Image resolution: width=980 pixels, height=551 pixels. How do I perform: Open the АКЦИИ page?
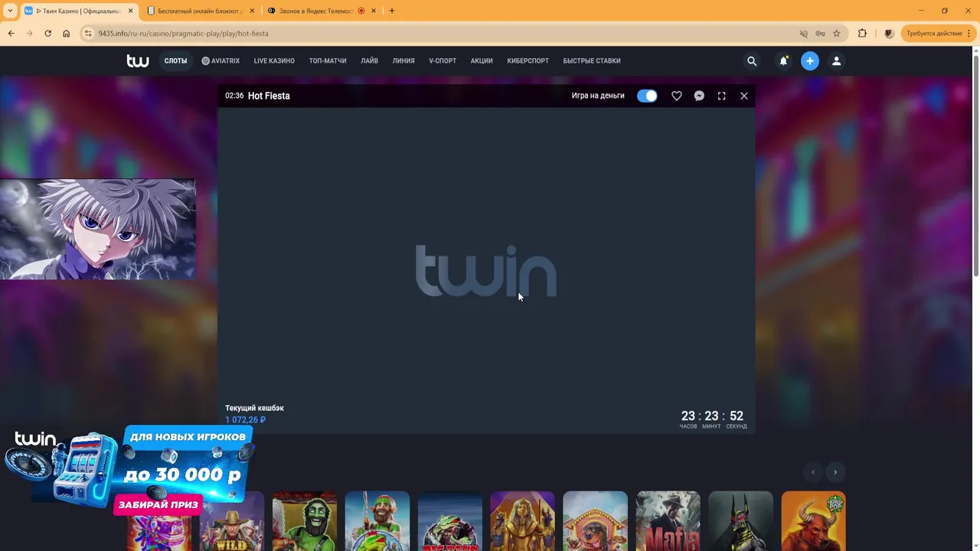(x=482, y=61)
